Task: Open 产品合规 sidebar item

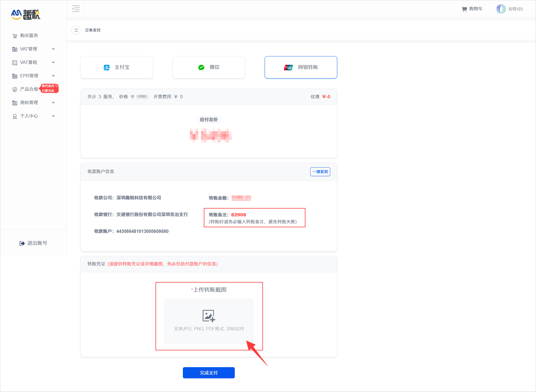Action: 29,89
